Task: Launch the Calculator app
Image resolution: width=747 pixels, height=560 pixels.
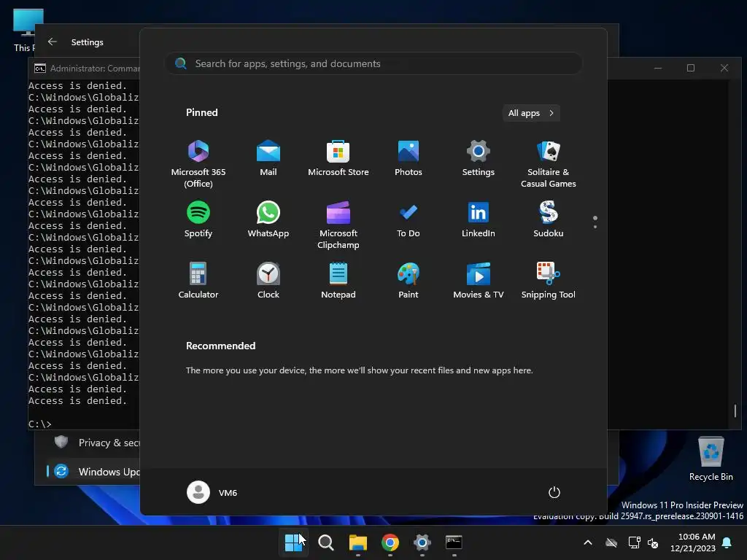Action: pyautogui.click(x=198, y=281)
